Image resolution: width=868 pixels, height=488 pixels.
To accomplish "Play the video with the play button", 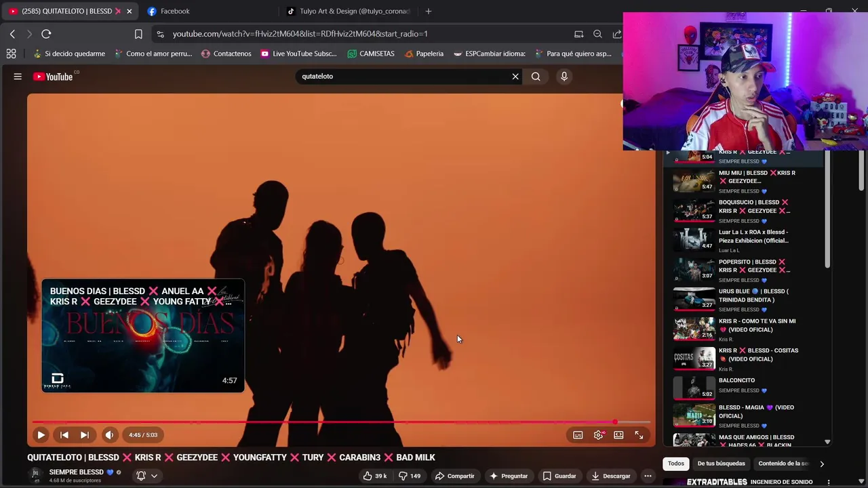I will coord(41,435).
